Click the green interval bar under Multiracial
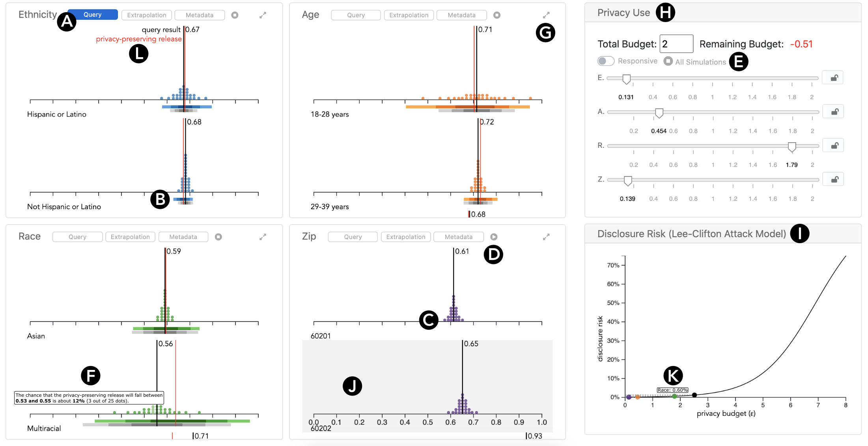 click(172, 421)
